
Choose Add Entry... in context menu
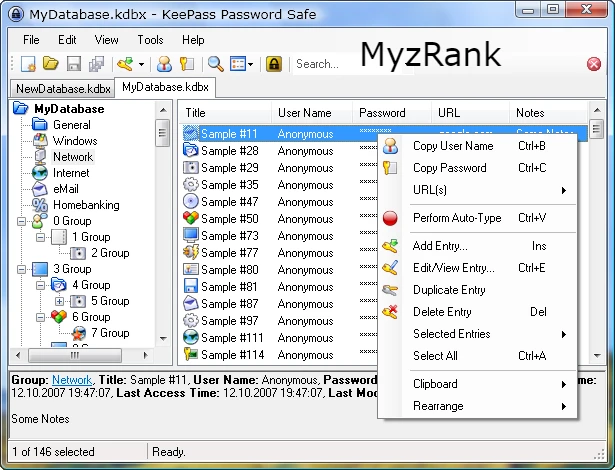point(477,246)
